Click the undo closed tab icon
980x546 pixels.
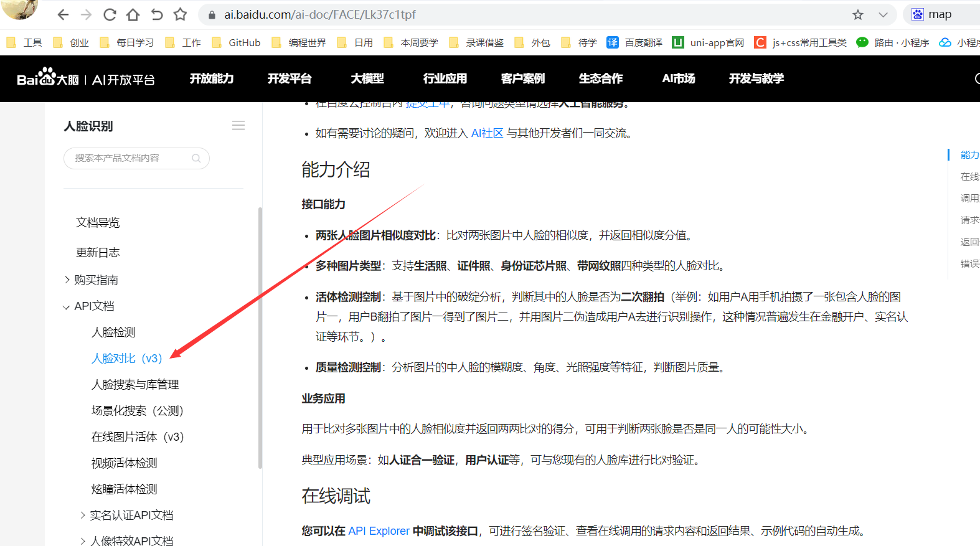tap(157, 14)
